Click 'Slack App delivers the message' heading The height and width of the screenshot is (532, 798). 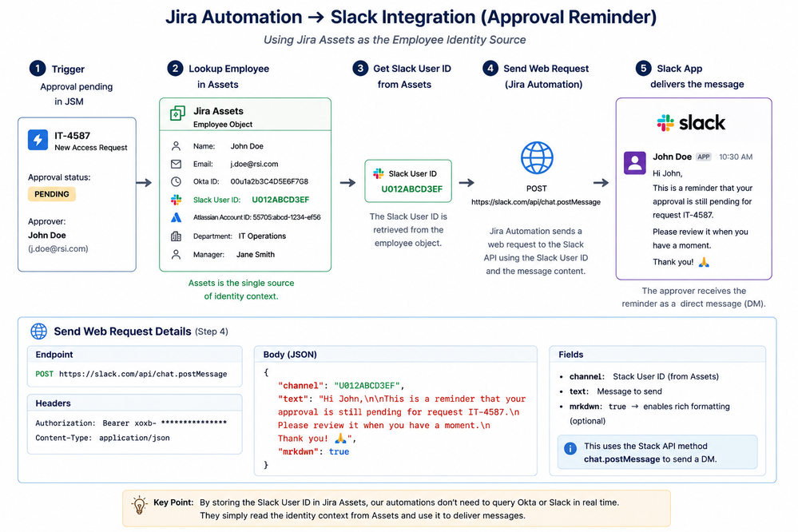pos(697,77)
